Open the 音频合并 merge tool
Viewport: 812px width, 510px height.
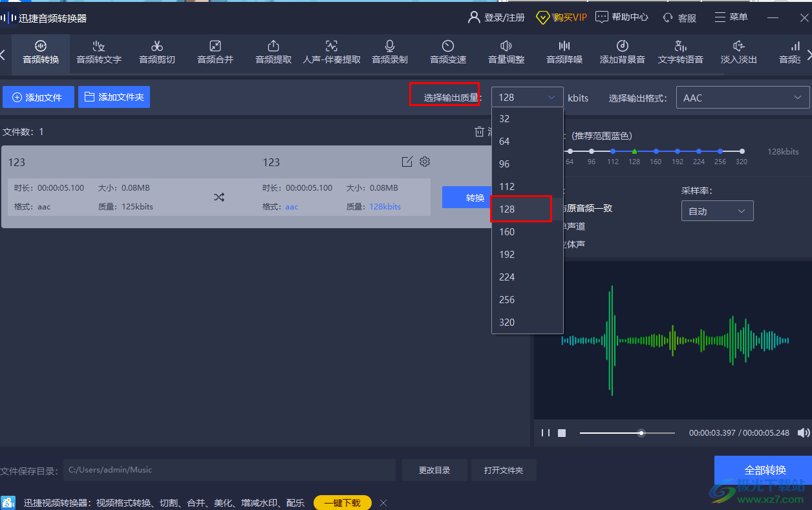coord(215,52)
